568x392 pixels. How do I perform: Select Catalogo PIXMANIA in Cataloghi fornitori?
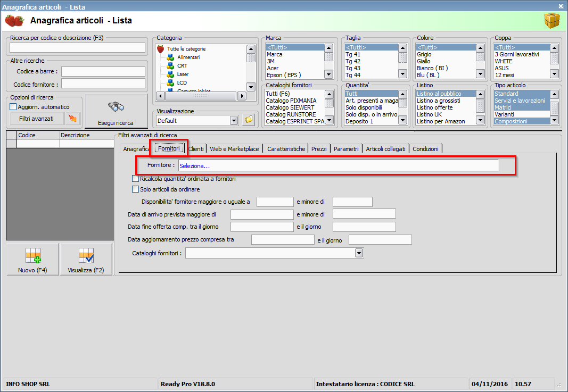point(291,101)
